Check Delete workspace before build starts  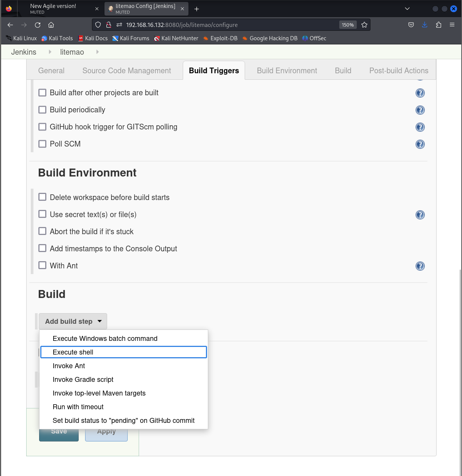pos(43,197)
